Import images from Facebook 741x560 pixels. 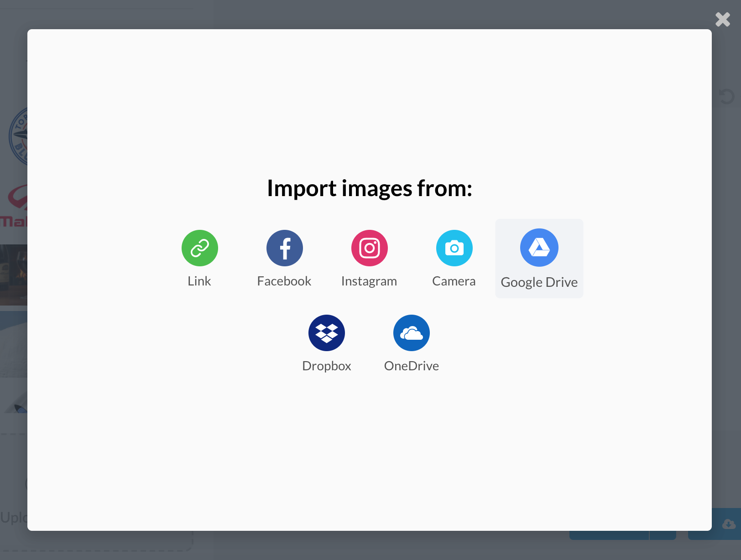[x=284, y=248]
